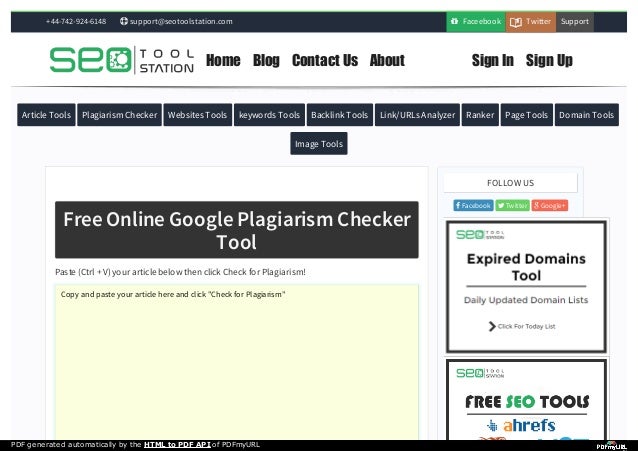
Task: Open the Backlink Tools tab
Action: click(x=339, y=115)
